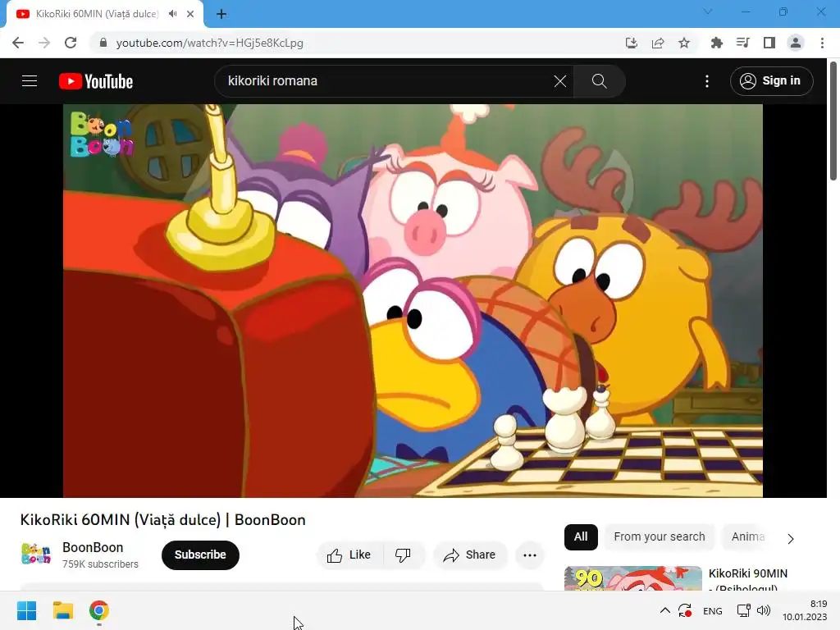The width and height of the screenshot is (840, 630).
Task: Open BoonBoon channel avatar
Action: [36, 554]
